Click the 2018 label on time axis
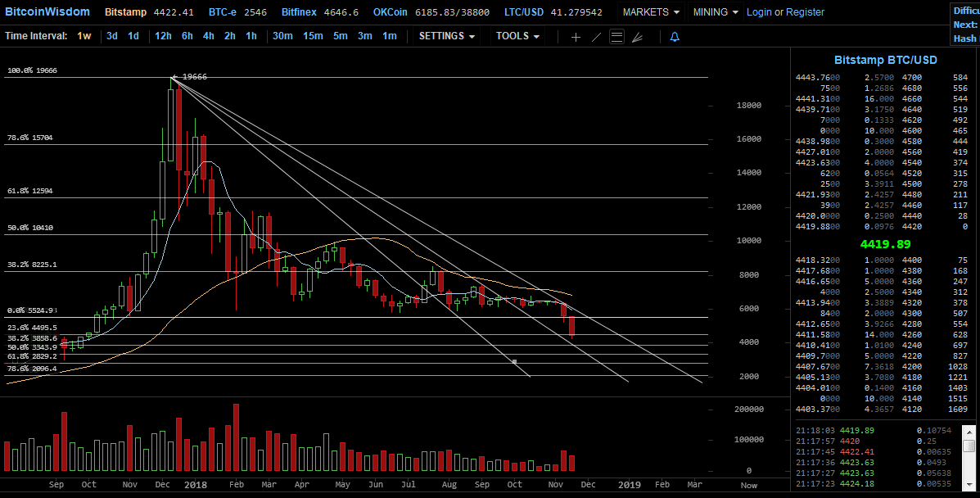980x498 pixels. click(196, 484)
